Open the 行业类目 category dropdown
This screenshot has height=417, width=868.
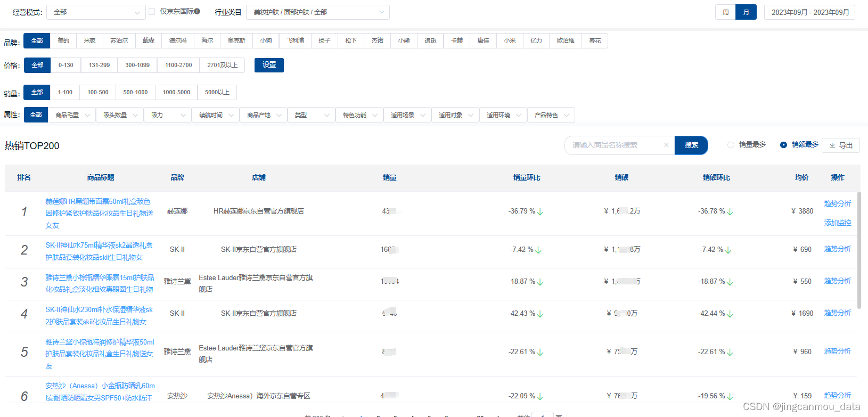[318, 12]
